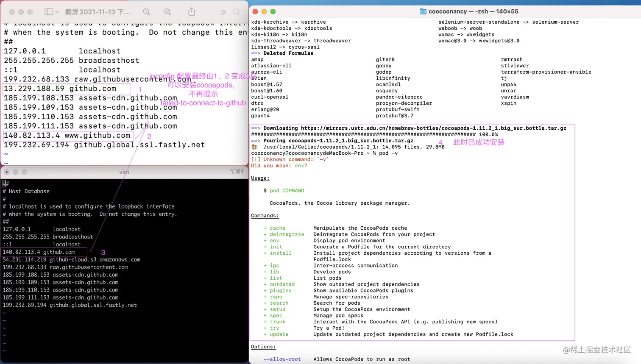
Task: Click "terraform-provisioner-ansible" in the Terminal list
Action: tap(546, 72)
